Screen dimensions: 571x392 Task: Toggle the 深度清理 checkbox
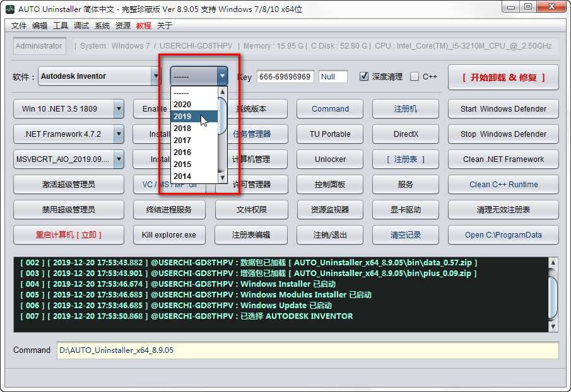pos(364,76)
